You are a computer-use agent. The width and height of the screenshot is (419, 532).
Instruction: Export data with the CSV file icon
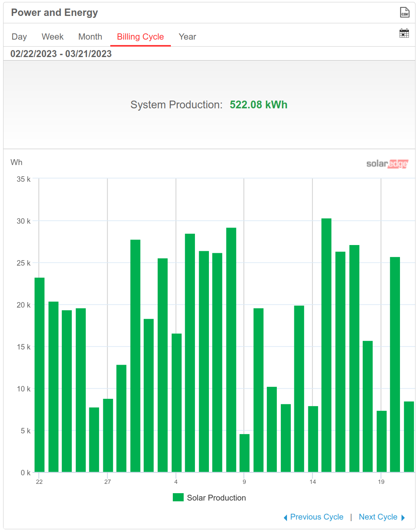[x=404, y=12]
